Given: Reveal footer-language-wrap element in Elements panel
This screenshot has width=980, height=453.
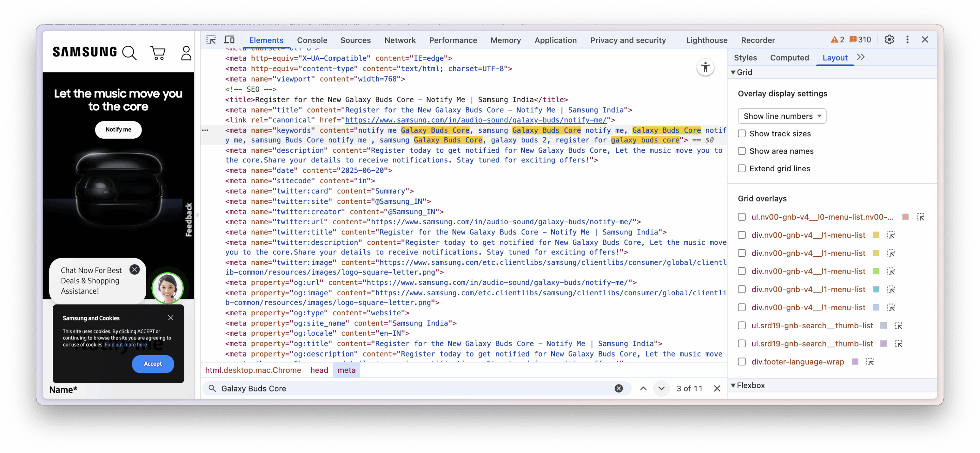Looking at the screenshot, I should point(870,362).
